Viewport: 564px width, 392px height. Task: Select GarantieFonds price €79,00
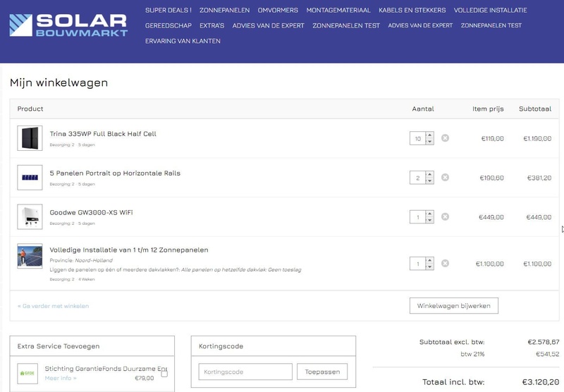coord(145,378)
